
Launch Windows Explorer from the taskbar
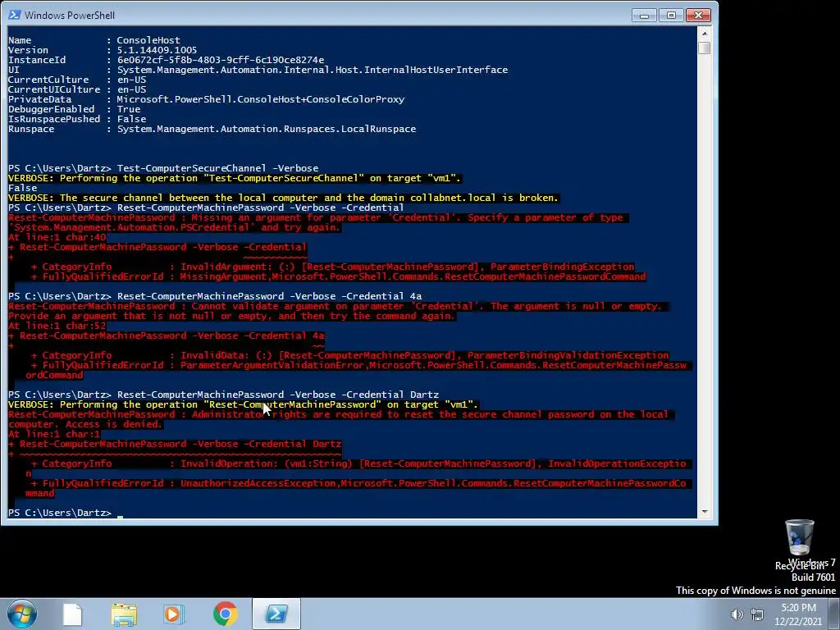[x=124, y=614]
